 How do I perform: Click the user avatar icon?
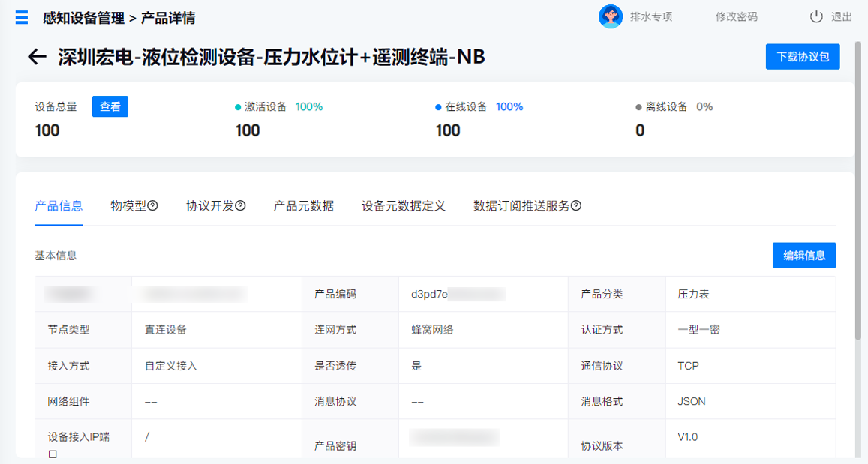pyautogui.click(x=610, y=16)
